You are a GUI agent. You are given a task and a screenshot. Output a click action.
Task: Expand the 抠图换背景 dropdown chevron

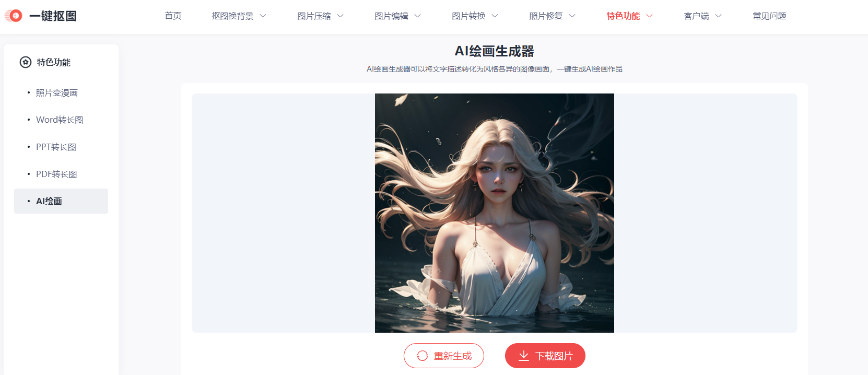263,16
